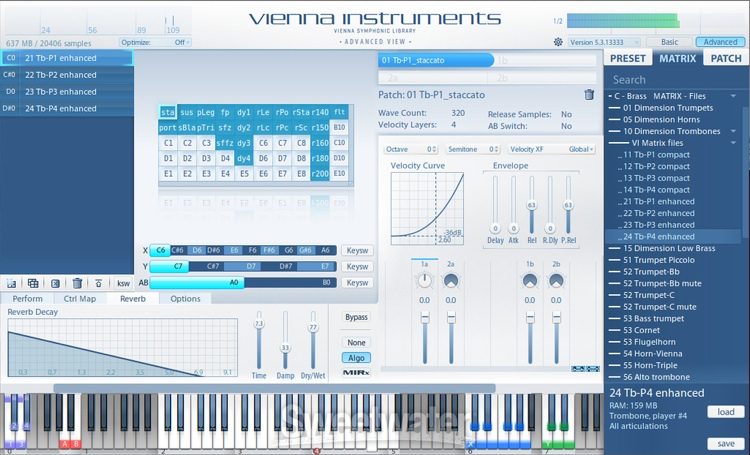
Task: Click the trash can icon in the slot toolbar
Action: pyautogui.click(x=77, y=283)
